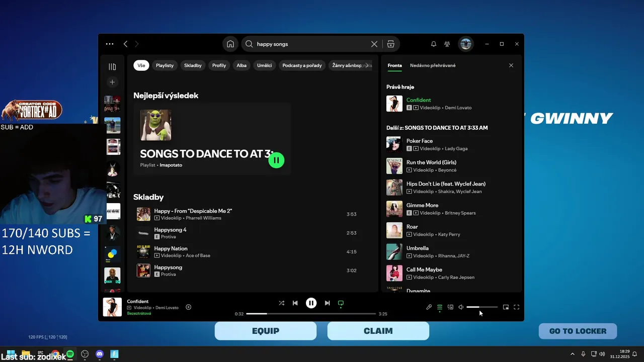644x362 pixels.
Task: Switch to the Fronta tab
Action: coord(395,65)
